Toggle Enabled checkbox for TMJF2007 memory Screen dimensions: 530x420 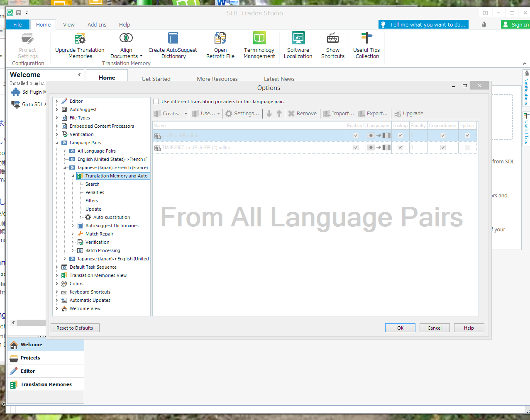pyautogui.click(x=356, y=148)
